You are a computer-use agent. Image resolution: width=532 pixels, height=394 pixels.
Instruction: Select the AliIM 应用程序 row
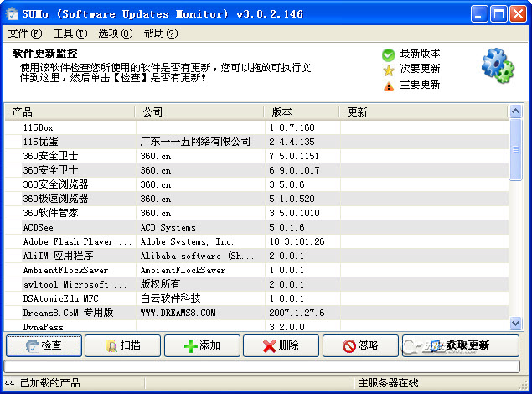point(257,256)
